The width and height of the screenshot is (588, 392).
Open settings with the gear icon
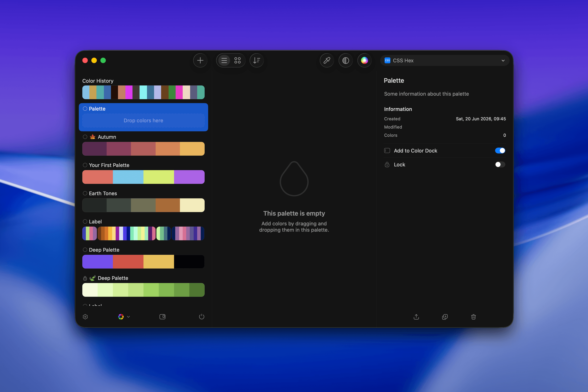pos(85,317)
